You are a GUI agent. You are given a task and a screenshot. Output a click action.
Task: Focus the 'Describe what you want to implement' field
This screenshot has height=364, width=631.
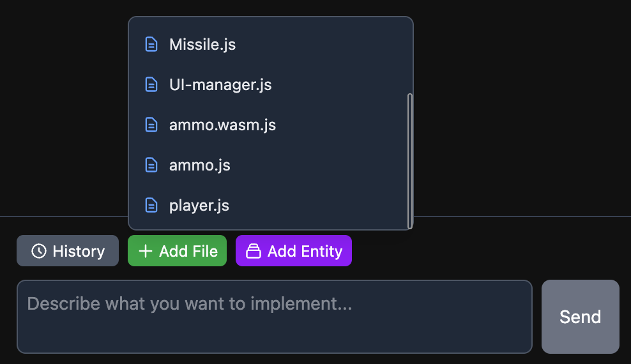(275, 317)
